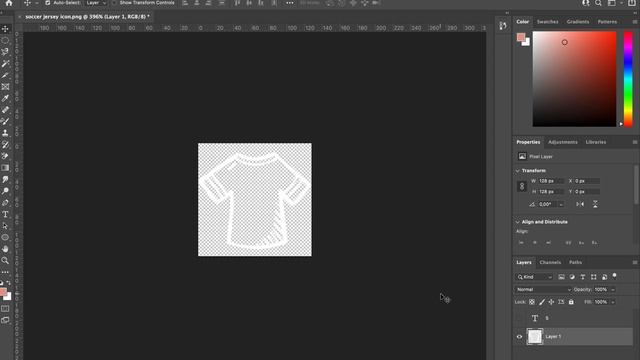
Task: Select the Dodge tool
Action: click(x=5, y=191)
